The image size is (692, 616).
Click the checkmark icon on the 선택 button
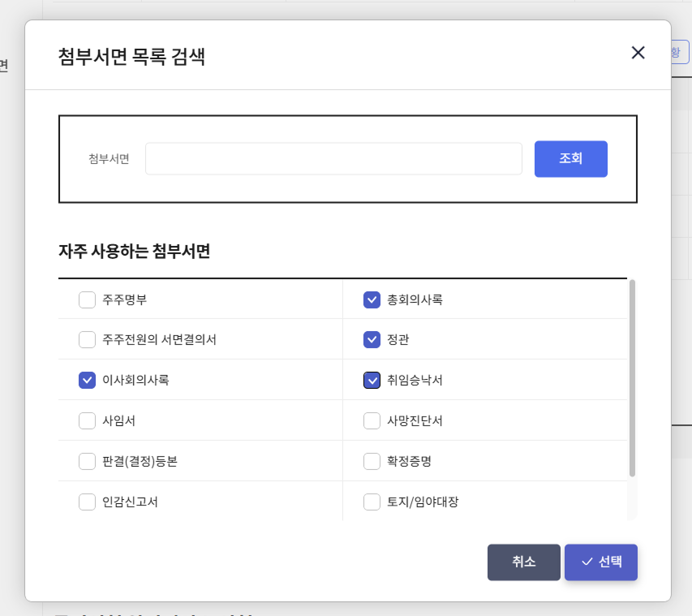click(587, 562)
